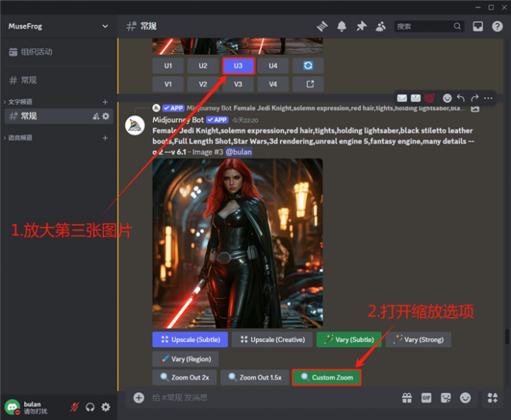Select highlighted 常规 text channel

click(59, 116)
